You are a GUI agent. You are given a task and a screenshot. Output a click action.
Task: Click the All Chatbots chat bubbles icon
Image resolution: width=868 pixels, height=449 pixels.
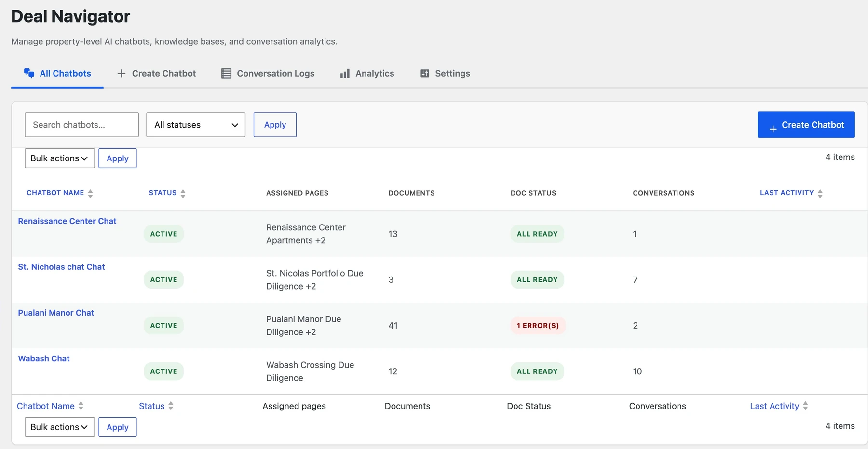click(x=29, y=73)
